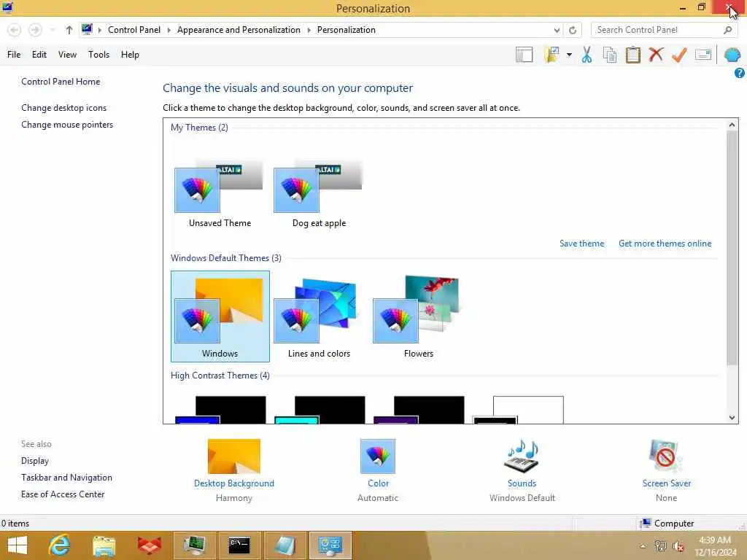The width and height of the screenshot is (747, 560).
Task: Click the taskbar clock showing 4:39 AM
Action: (x=715, y=546)
